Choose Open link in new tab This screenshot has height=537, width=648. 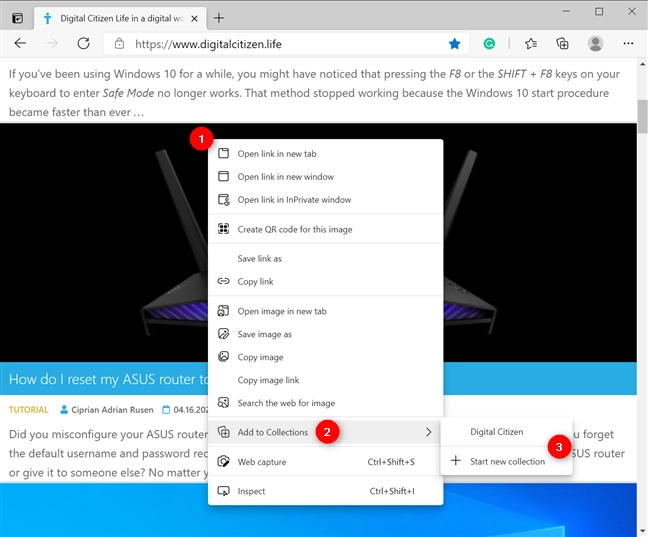point(326,154)
